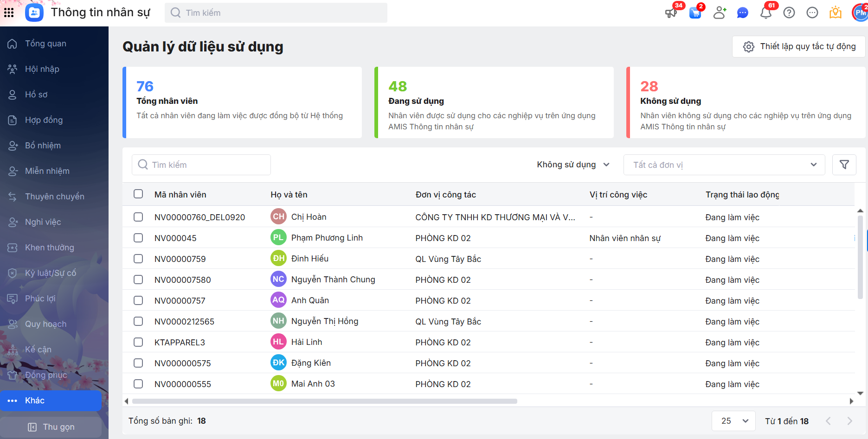Open the table filter funnel icon
This screenshot has height=439, width=868.
[844, 165]
